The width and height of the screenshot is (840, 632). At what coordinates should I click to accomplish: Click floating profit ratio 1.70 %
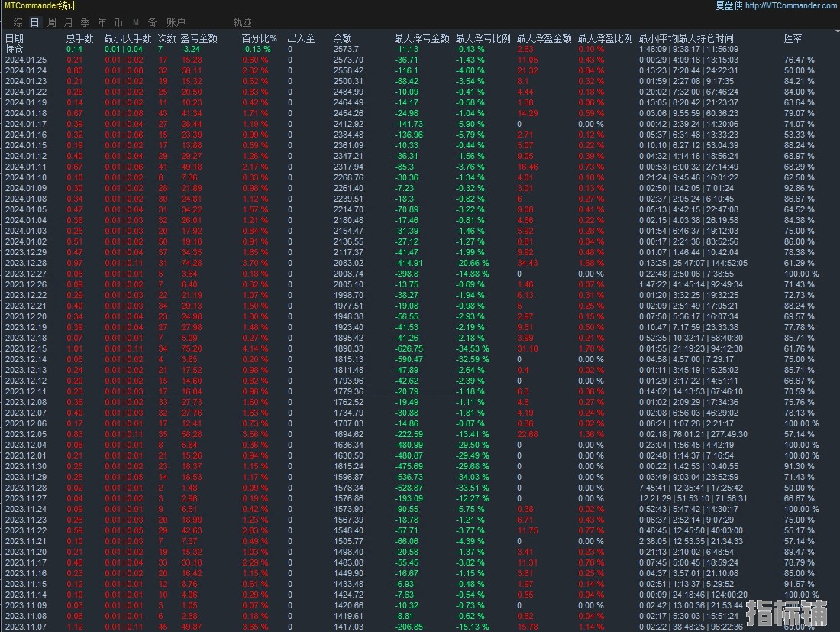click(591, 348)
